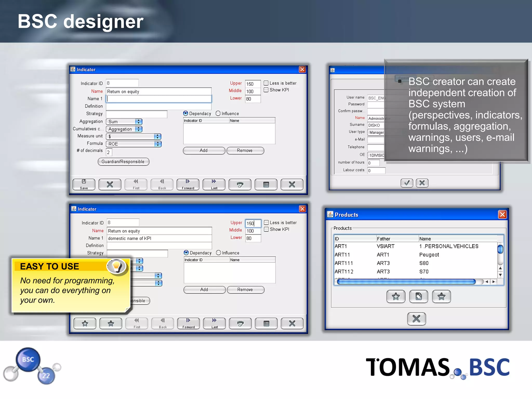The height and width of the screenshot is (399, 532).
Task: Jump to Last record in top Indicator window
Action: pos(214,184)
